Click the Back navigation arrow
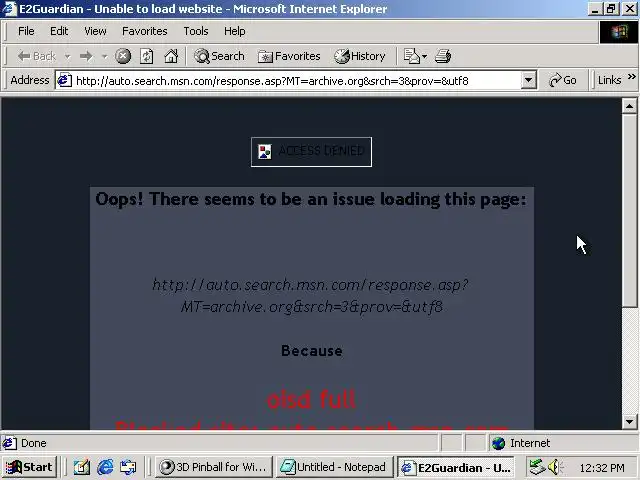The height and width of the screenshot is (480, 640). coord(36,56)
